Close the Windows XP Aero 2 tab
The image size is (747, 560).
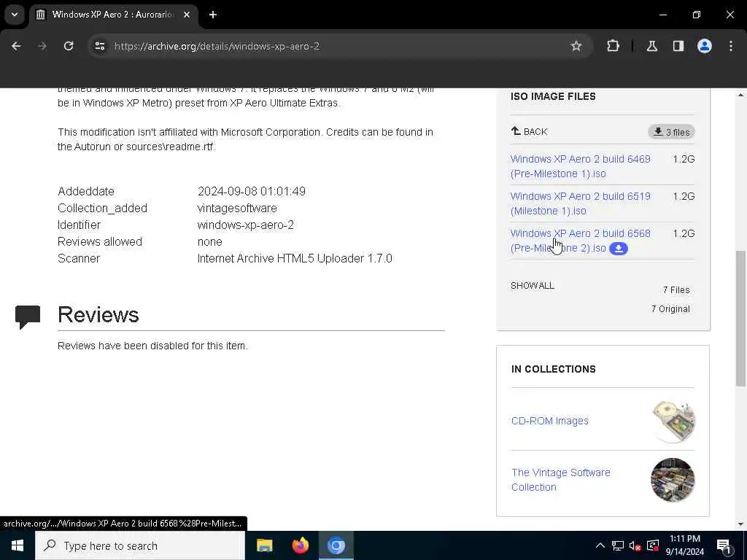tap(187, 15)
